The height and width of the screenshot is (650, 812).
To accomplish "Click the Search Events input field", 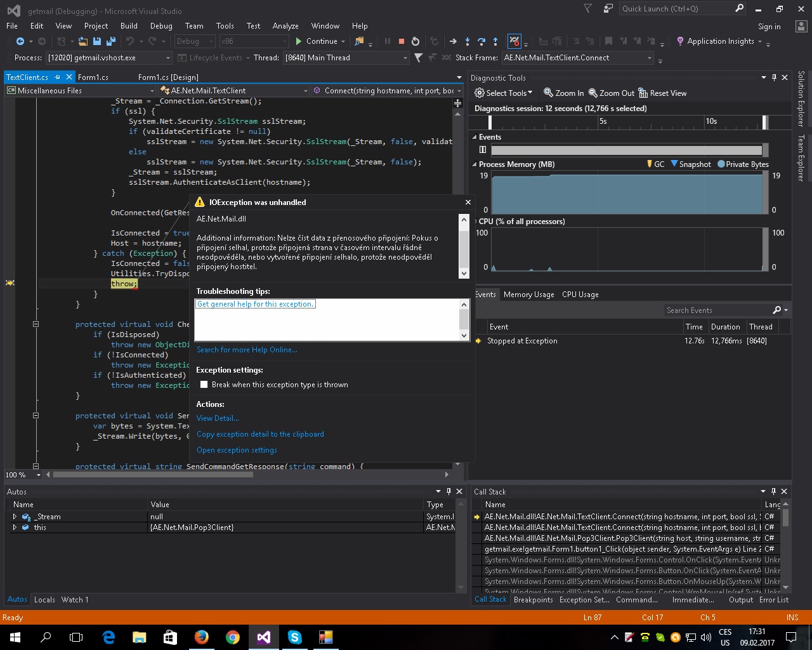I will point(717,310).
